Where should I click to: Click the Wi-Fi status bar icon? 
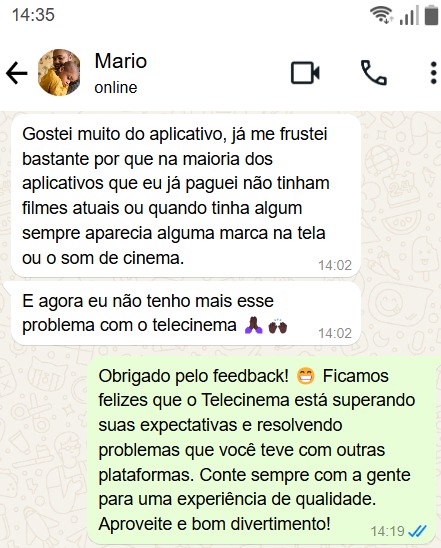pos(381,15)
